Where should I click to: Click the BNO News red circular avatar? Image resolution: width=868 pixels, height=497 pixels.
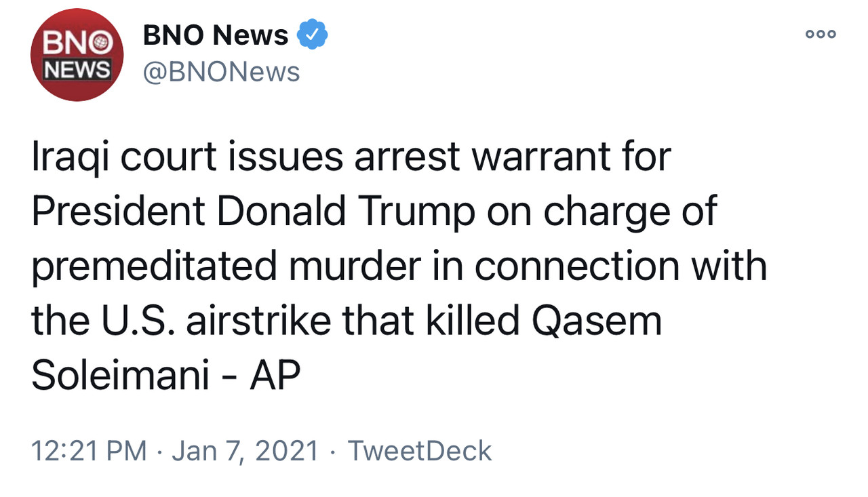[x=77, y=56]
